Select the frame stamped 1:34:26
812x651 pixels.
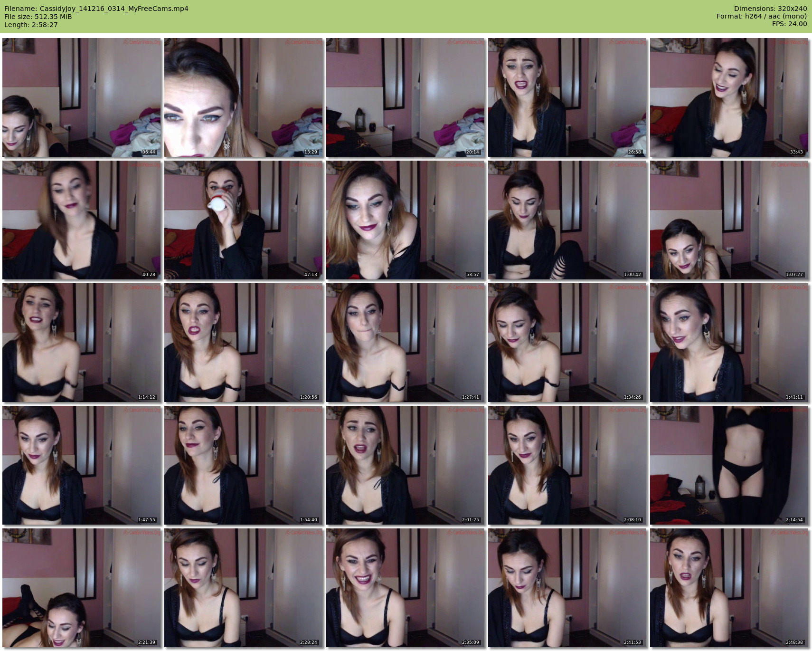pos(567,343)
